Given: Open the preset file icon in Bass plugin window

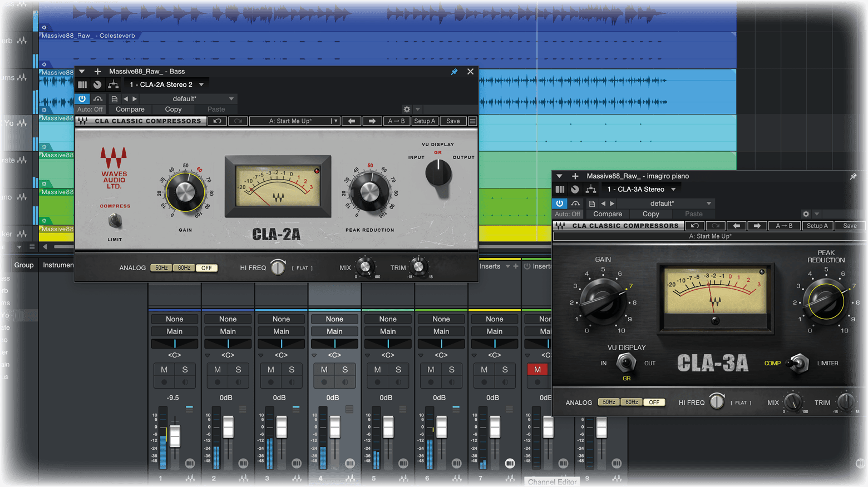Looking at the screenshot, I should coord(114,99).
